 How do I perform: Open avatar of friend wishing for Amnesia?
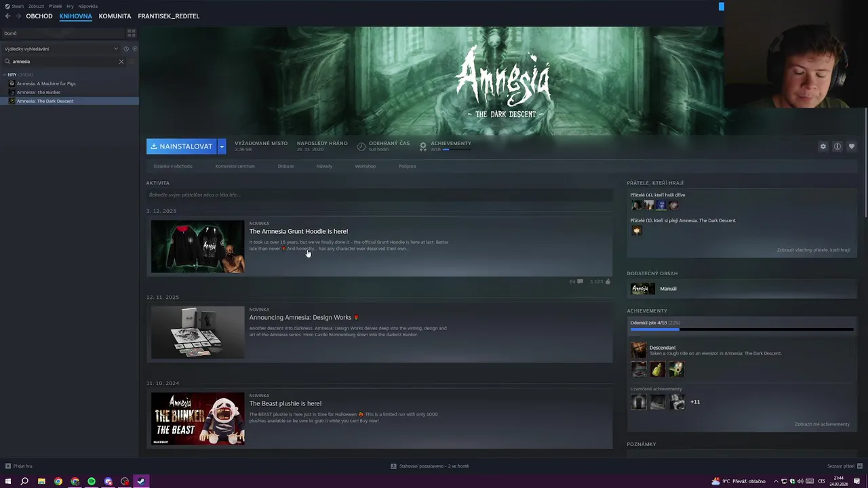coord(636,230)
